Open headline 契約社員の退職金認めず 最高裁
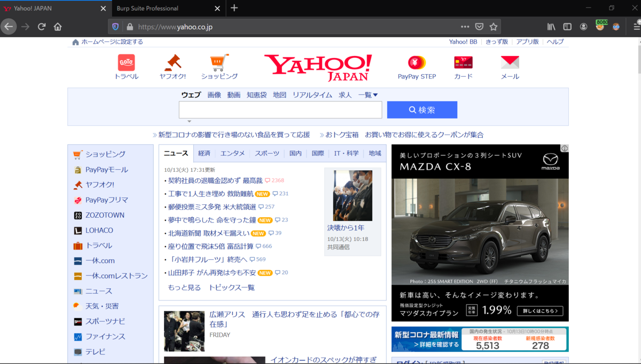The width and height of the screenshot is (641, 364). (x=215, y=180)
